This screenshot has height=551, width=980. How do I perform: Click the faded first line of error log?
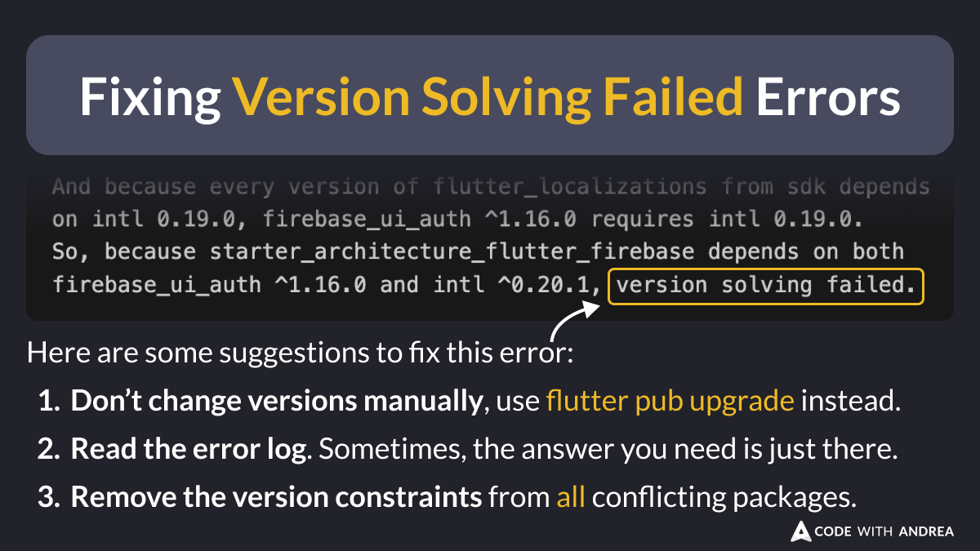tap(491, 187)
